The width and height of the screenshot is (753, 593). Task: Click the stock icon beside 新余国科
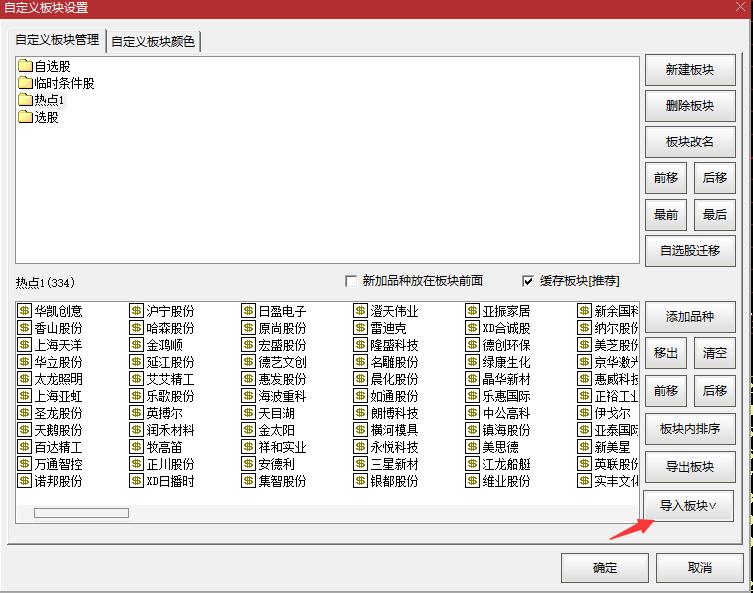(584, 311)
